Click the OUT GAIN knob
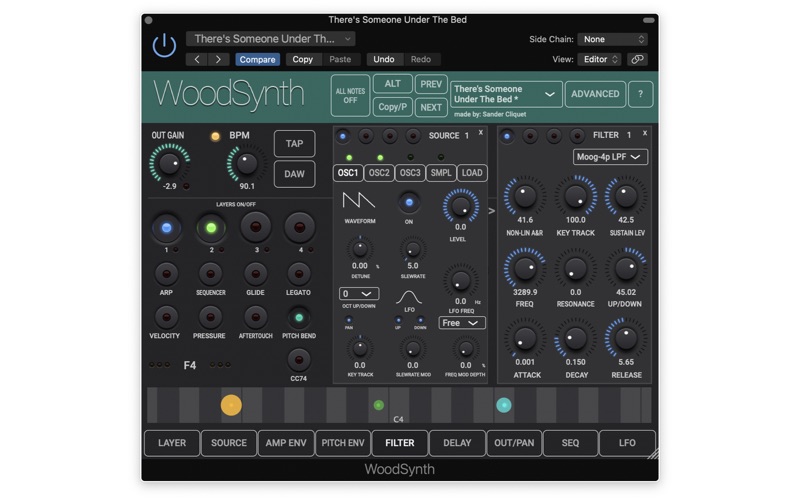800x500 pixels. coord(169,164)
